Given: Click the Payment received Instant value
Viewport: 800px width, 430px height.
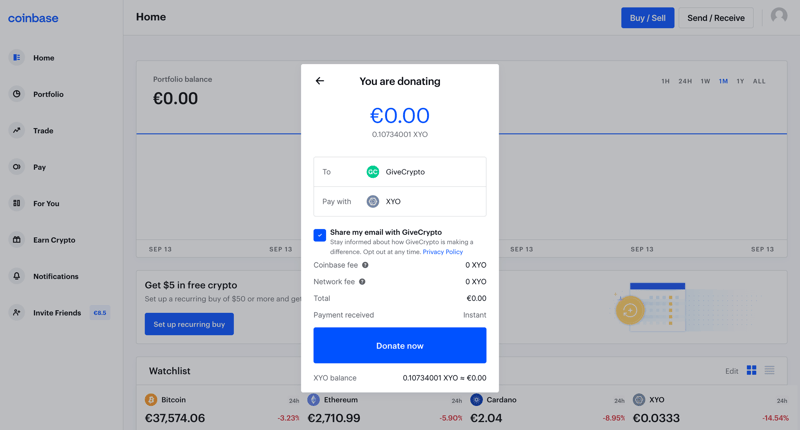Looking at the screenshot, I should (474, 315).
